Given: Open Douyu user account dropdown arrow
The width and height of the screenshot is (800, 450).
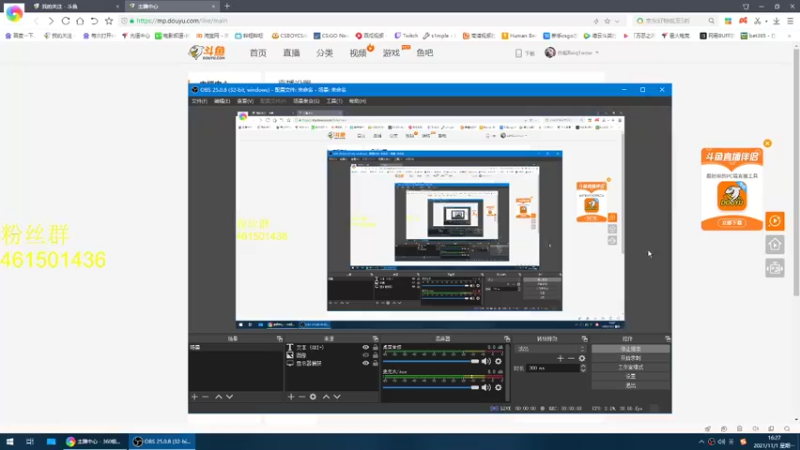Looking at the screenshot, I should (597, 53).
